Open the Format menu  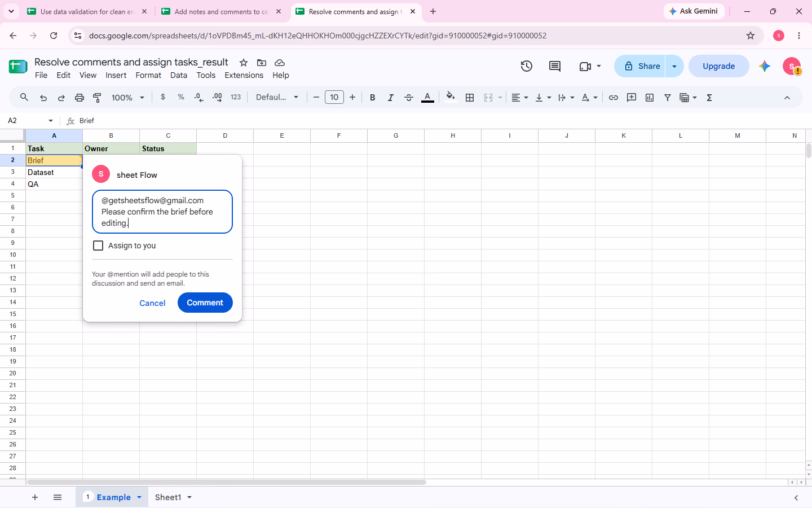(148, 75)
